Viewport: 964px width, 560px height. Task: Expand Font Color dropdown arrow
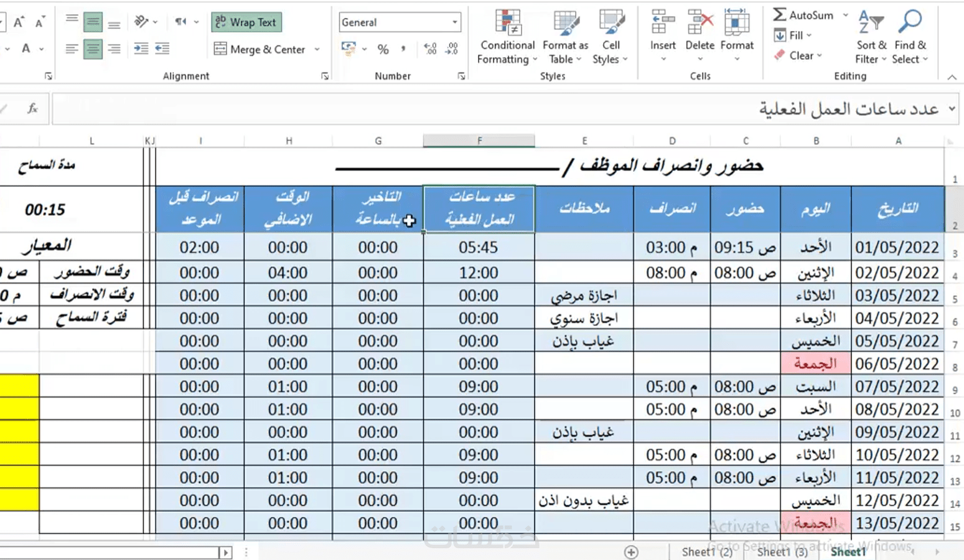pos(42,49)
